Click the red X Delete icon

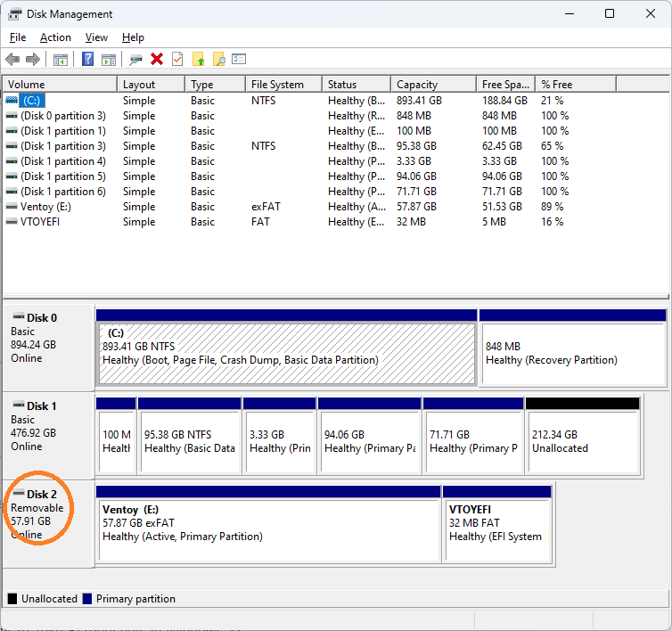click(x=157, y=60)
